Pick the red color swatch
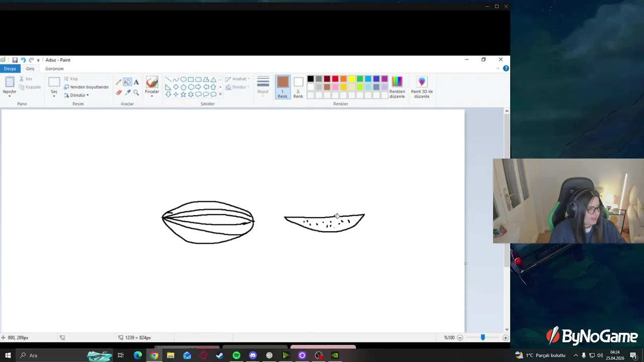The height and width of the screenshot is (362, 644). click(x=335, y=79)
